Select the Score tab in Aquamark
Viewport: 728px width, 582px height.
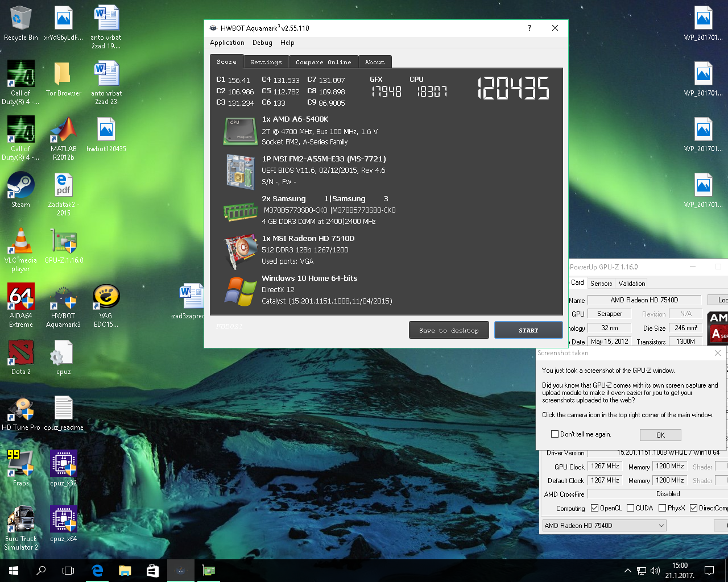[x=226, y=61]
